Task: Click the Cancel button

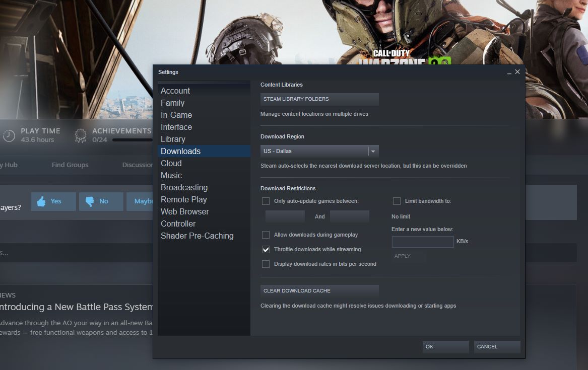Action: pos(497,347)
